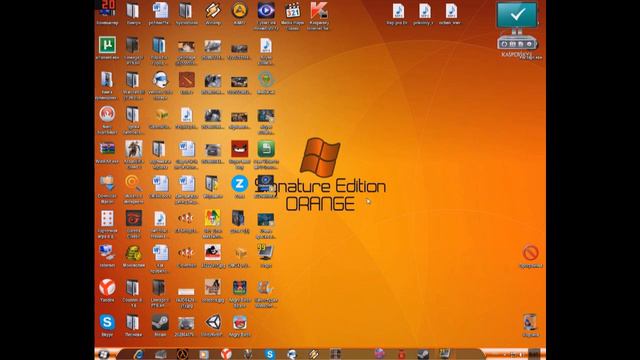This screenshot has height=360, width=640.
Task: Click the Windows Start button
Action: 104,354
